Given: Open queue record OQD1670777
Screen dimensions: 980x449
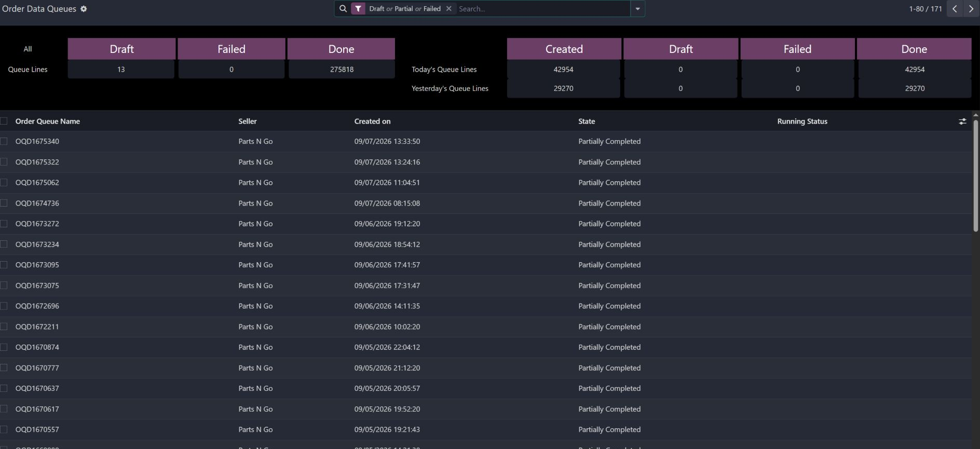Looking at the screenshot, I should pos(37,368).
